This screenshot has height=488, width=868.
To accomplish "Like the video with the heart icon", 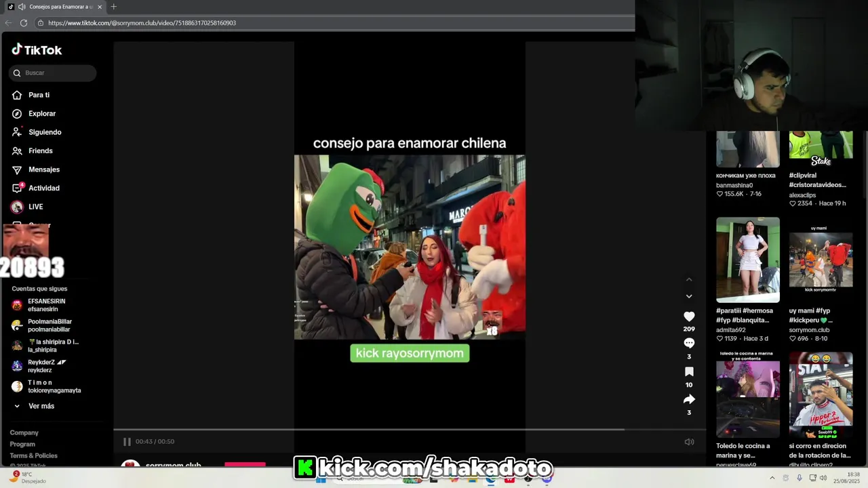I will (689, 317).
